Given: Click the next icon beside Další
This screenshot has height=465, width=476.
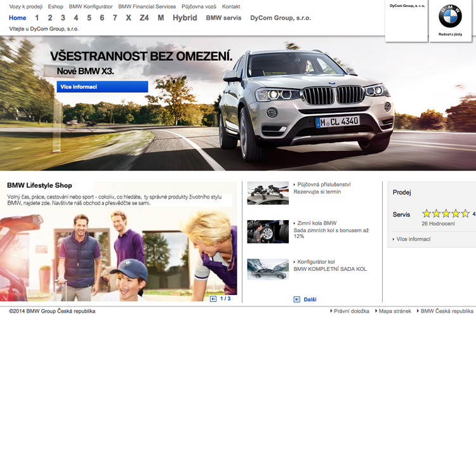Looking at the screenshot, I should [297, 299].
